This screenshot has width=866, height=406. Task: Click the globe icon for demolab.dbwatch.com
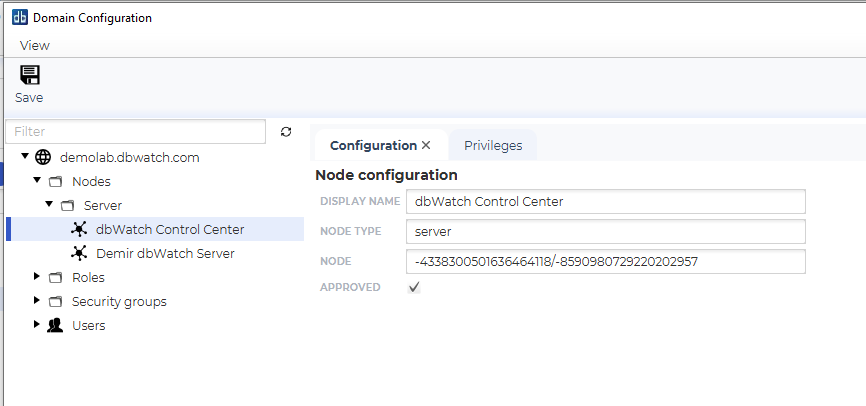coord(43,157)
